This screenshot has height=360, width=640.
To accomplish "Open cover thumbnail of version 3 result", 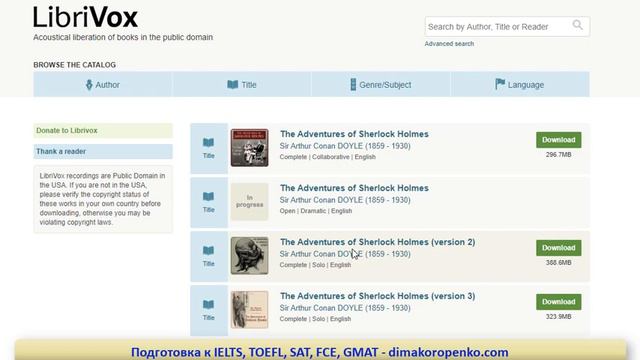I will point(249,309).
